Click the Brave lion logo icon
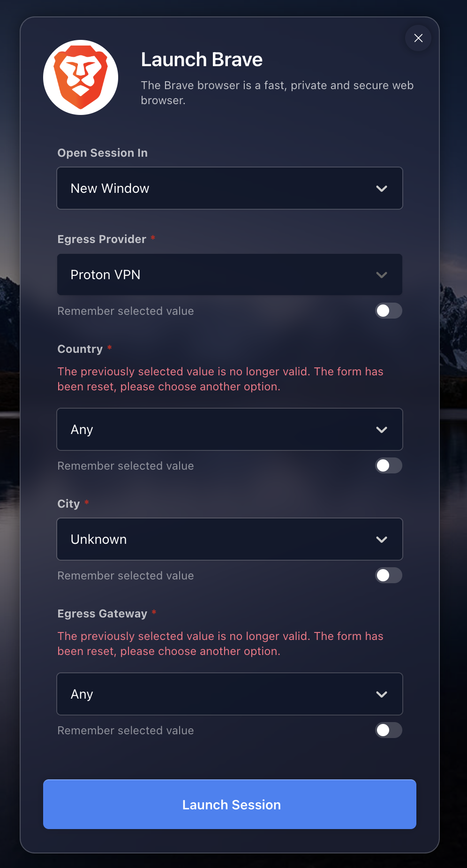 pos(81,77)
